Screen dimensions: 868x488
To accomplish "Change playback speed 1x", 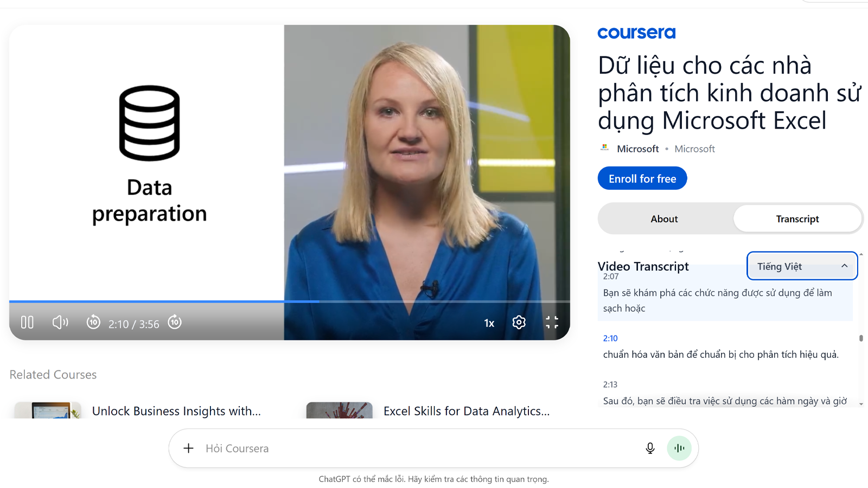I will pyautogui.click(x=489, y=323).
